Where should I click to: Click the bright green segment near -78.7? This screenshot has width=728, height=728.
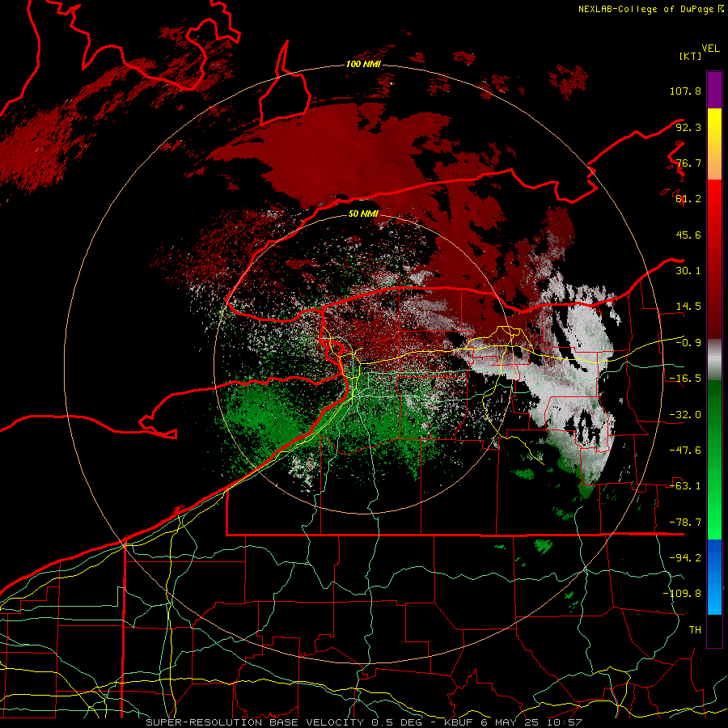(714, 523)
